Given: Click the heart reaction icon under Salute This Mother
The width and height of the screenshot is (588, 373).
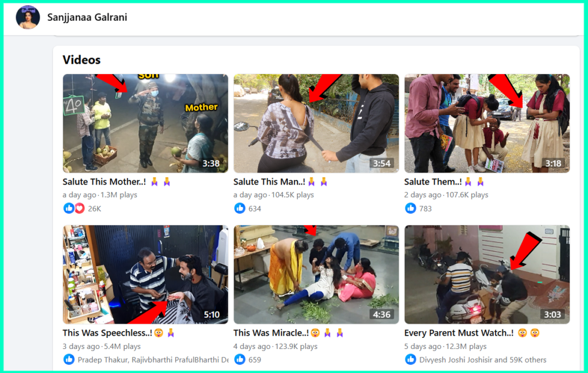Looking at the screenshot, I should [78, 208].
